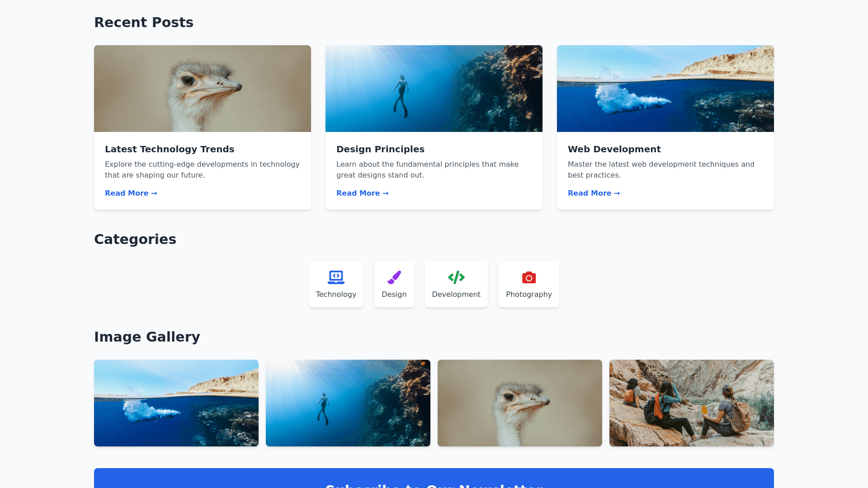Screen dimensions: 868x488
Task: Open gallery image of the ostrich
Action: (520, 403)
